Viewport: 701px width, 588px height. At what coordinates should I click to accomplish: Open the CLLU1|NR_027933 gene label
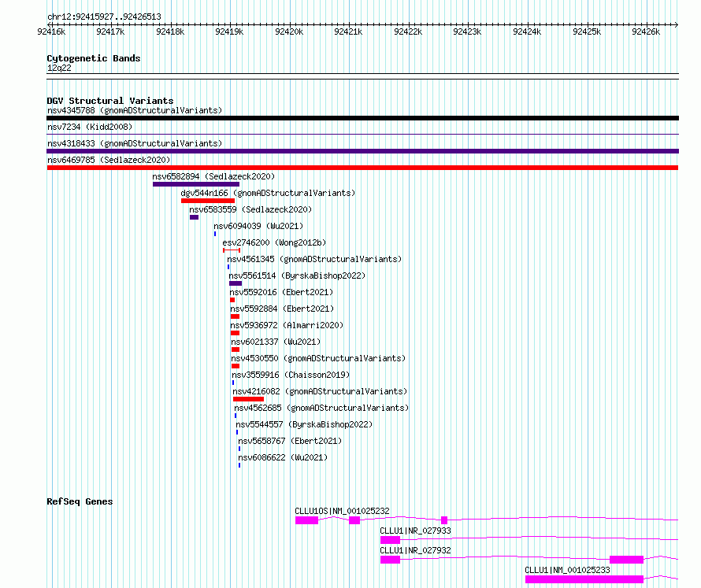[415, 531]
